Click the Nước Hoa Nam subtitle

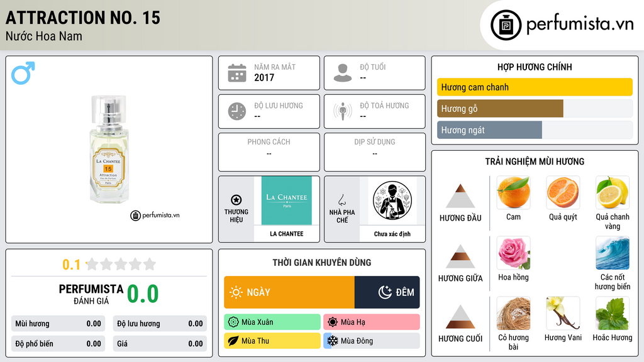click(44, 36)
